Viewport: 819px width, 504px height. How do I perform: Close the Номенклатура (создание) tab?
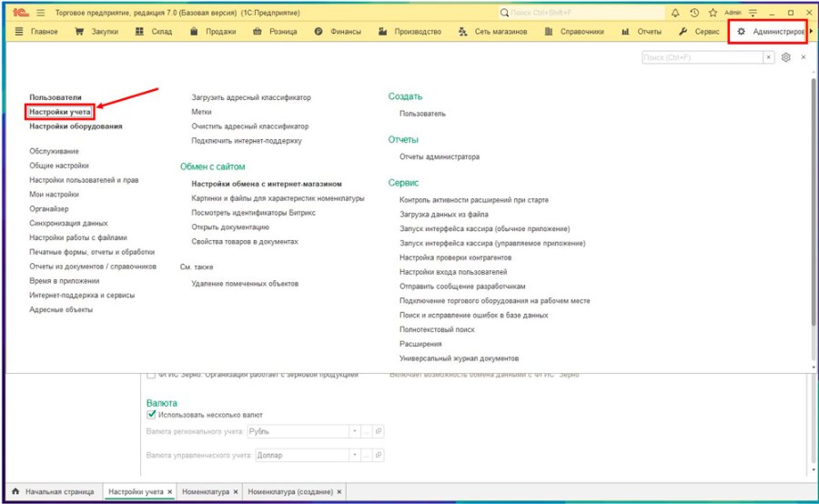339,492
